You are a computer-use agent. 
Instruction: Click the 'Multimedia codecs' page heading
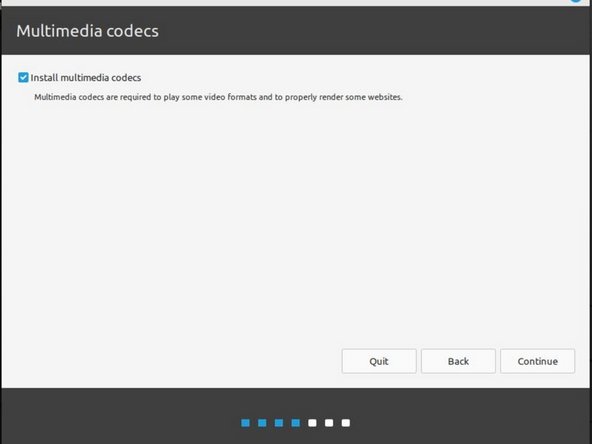[87, 31]
